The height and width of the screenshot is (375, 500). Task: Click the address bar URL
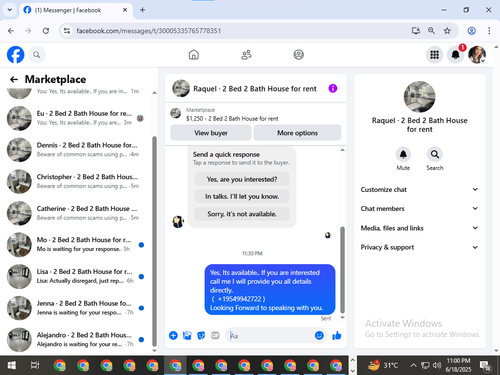149,31
